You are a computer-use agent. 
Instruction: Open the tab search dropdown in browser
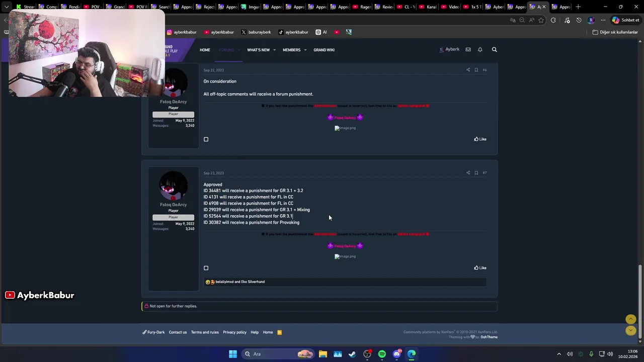[x=6, y=7]
